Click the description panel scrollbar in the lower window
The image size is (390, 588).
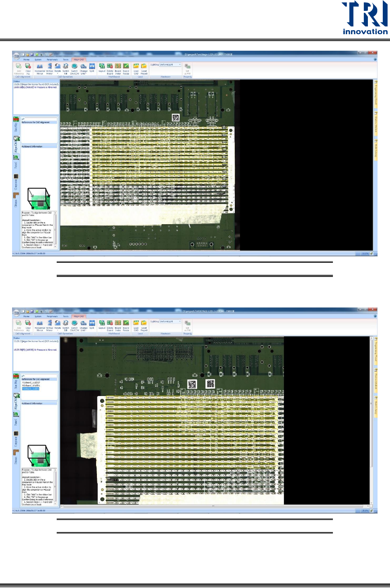coord(55,487)
